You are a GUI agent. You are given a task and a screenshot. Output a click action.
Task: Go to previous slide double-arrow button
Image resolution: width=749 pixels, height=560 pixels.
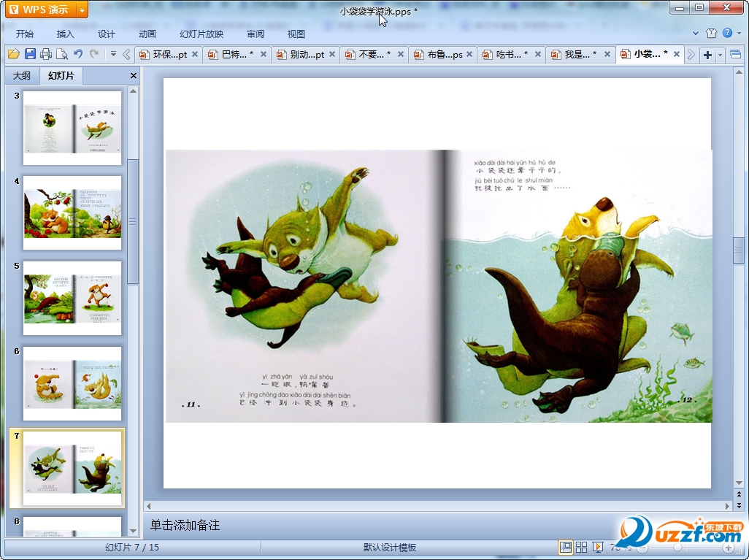click(739, 494)
